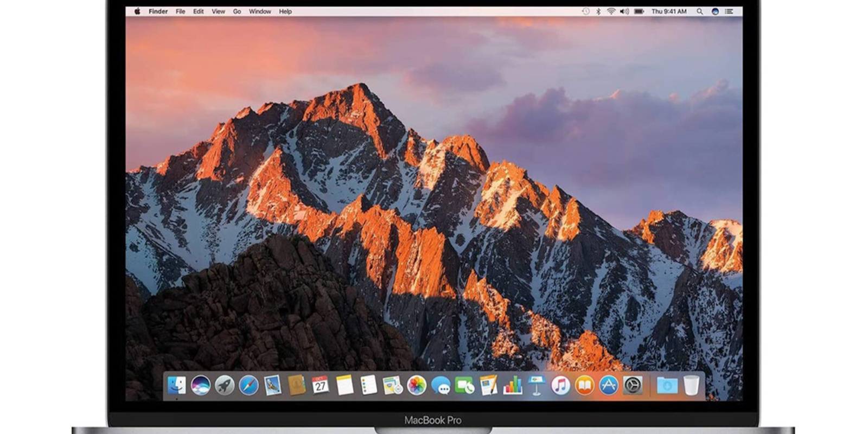Open the Window menu
Screen dimensions: 868x434
pos(260,11)
